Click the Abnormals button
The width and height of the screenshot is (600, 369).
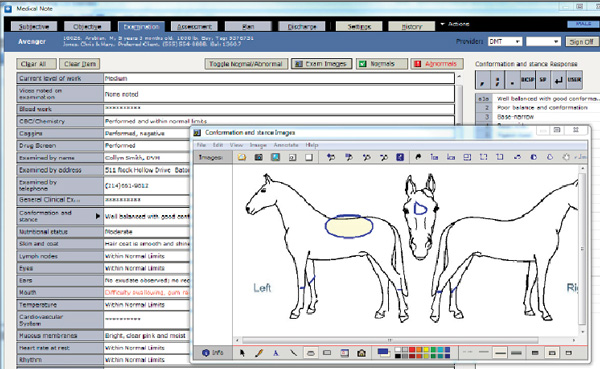point(437,64)
